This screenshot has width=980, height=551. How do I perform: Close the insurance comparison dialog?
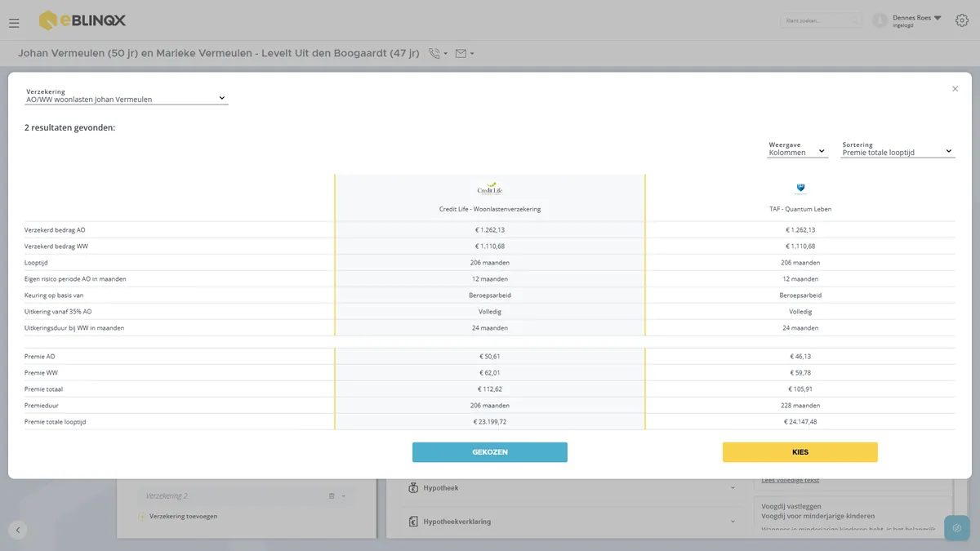[955, 89]
